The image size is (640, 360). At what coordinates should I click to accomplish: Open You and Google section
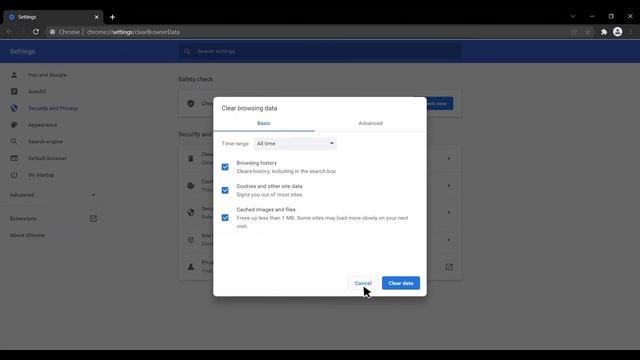click(47, 75)
